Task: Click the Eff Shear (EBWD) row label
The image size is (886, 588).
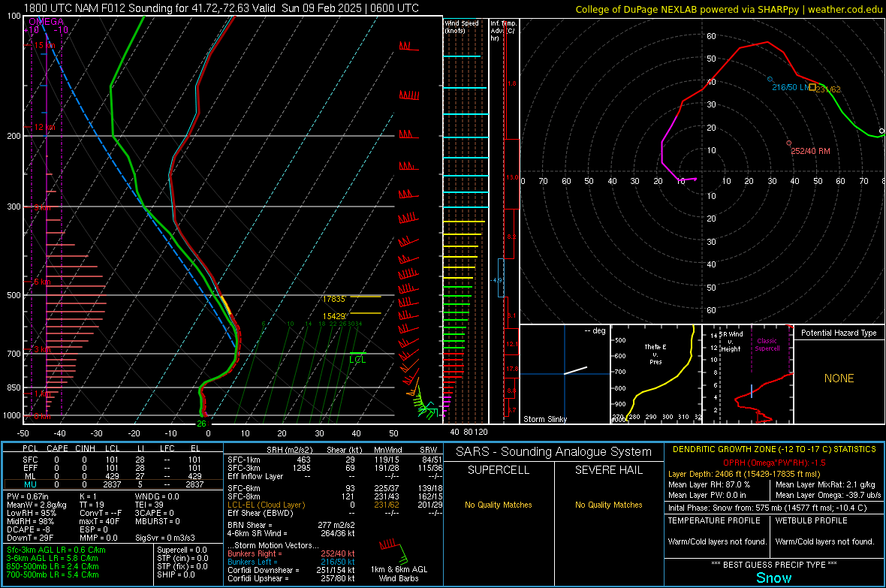Action: pos(261,513)
